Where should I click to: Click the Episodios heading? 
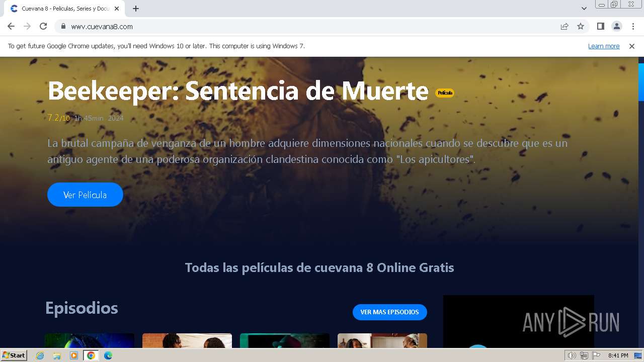point(82,308)
